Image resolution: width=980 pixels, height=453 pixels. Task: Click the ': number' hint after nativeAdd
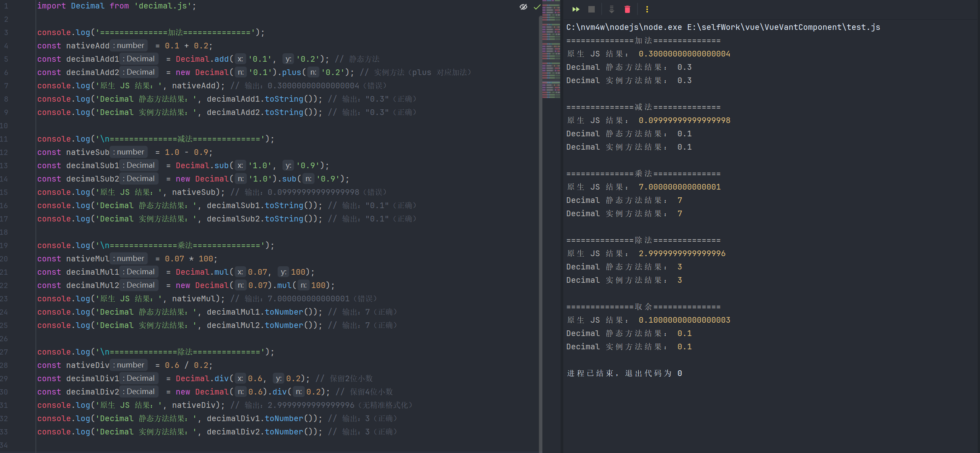[129, 46]
